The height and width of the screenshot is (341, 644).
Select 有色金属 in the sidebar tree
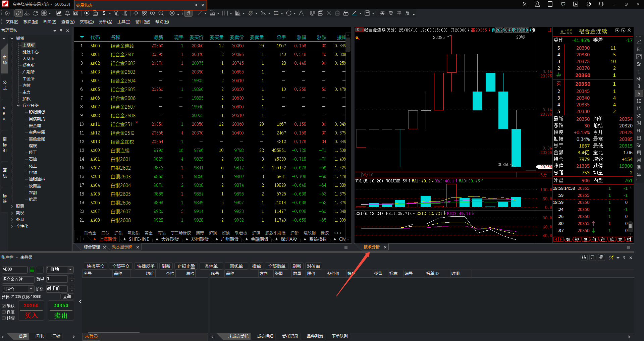37,132
